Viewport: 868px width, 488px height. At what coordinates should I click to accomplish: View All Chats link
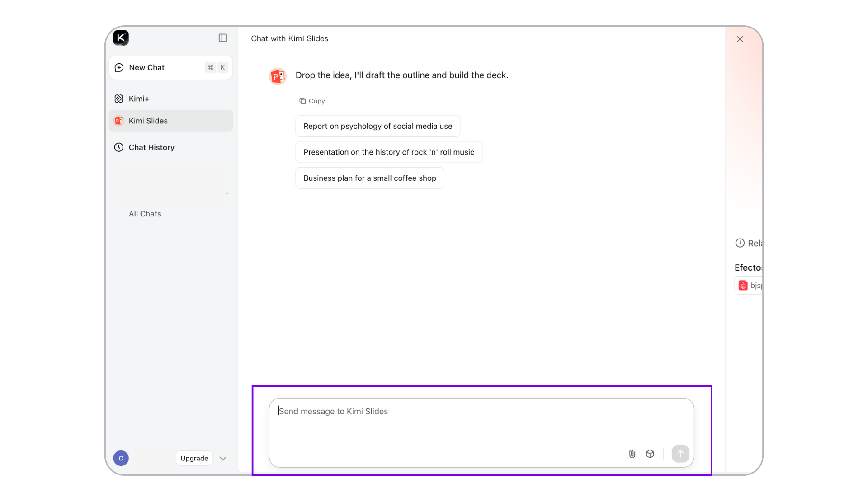tap(145, 214)
